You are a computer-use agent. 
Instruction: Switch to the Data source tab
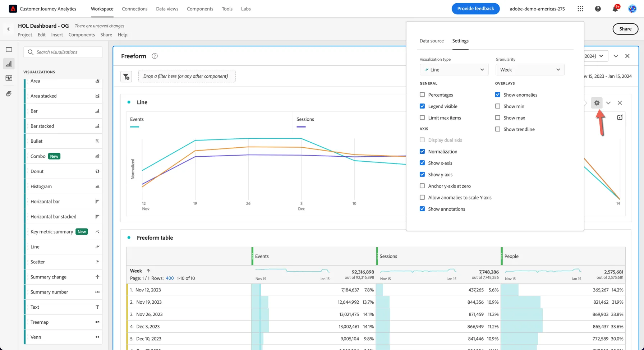pos(432,41)
